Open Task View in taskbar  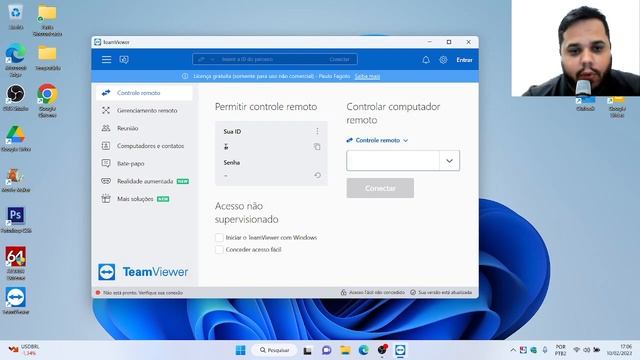pyautogui.click(x=308, y=350)
